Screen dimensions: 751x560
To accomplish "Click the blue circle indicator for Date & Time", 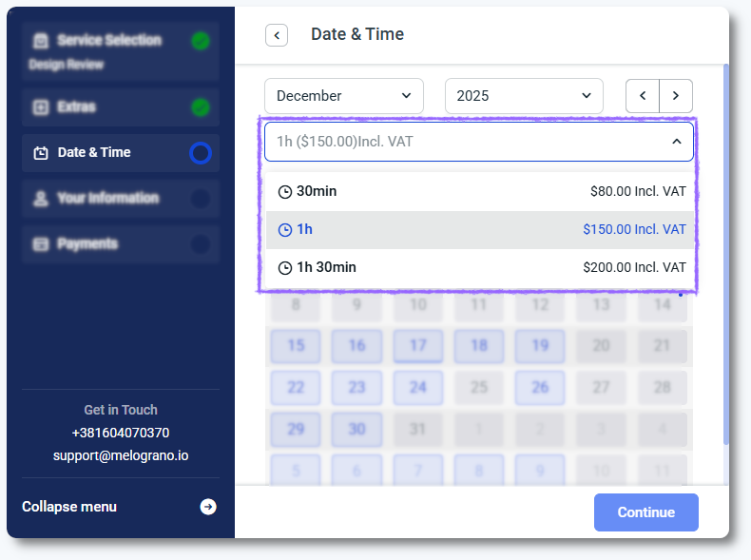I will (x=200, y=153).
